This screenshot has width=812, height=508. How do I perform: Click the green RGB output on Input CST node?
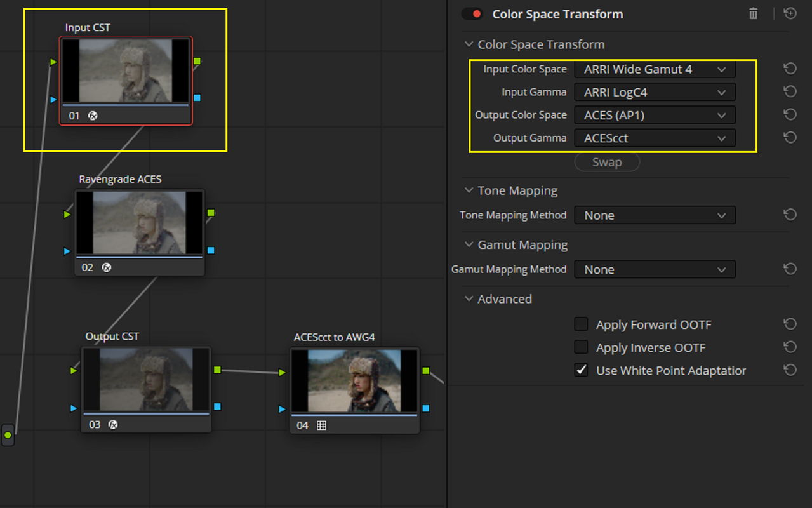tap(197, 61)
